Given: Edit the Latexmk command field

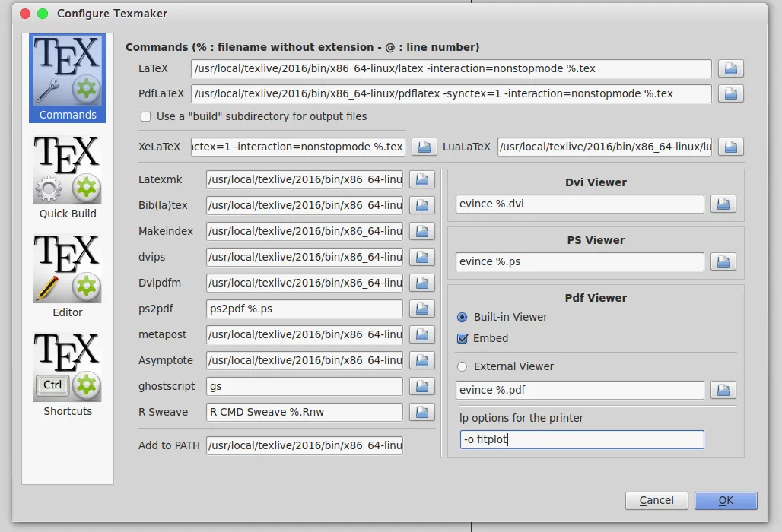Looking at the screenshot, I should (x=305, y=179).
